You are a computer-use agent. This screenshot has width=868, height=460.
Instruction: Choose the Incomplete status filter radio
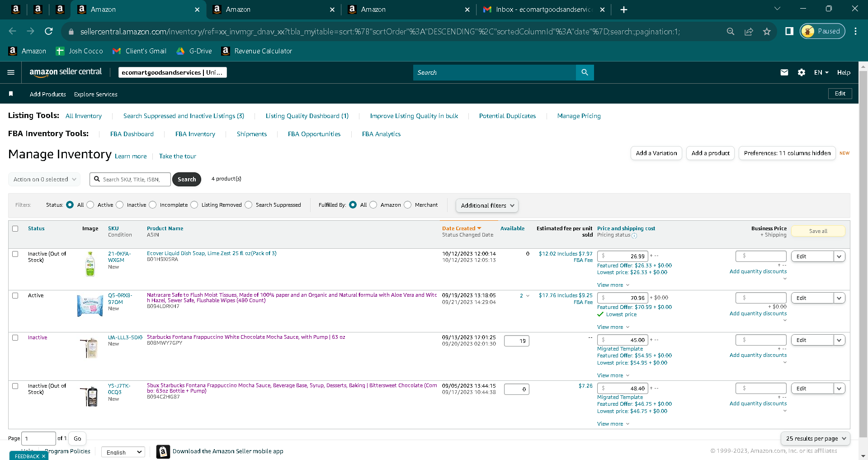[x=153, y=205]
